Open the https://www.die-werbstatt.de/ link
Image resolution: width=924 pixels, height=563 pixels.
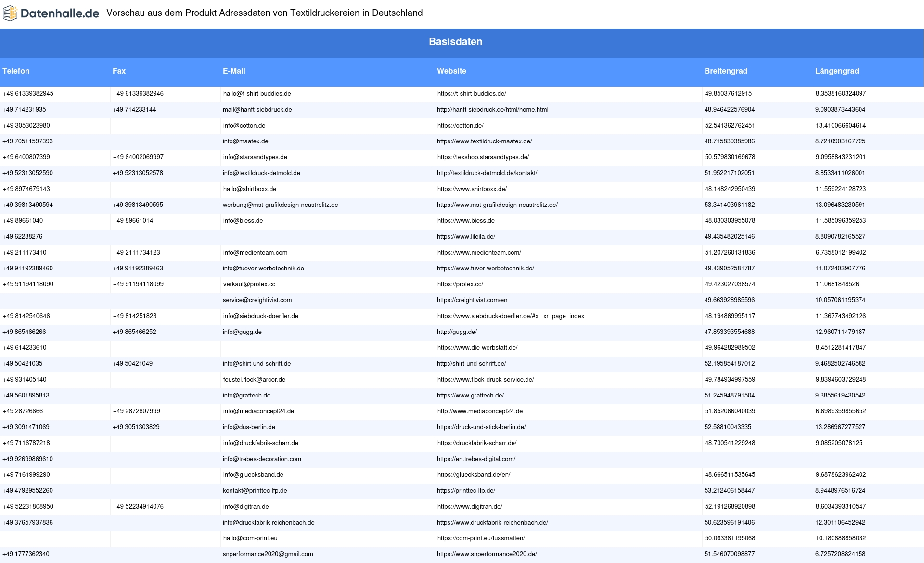click(x=477, y=348)
